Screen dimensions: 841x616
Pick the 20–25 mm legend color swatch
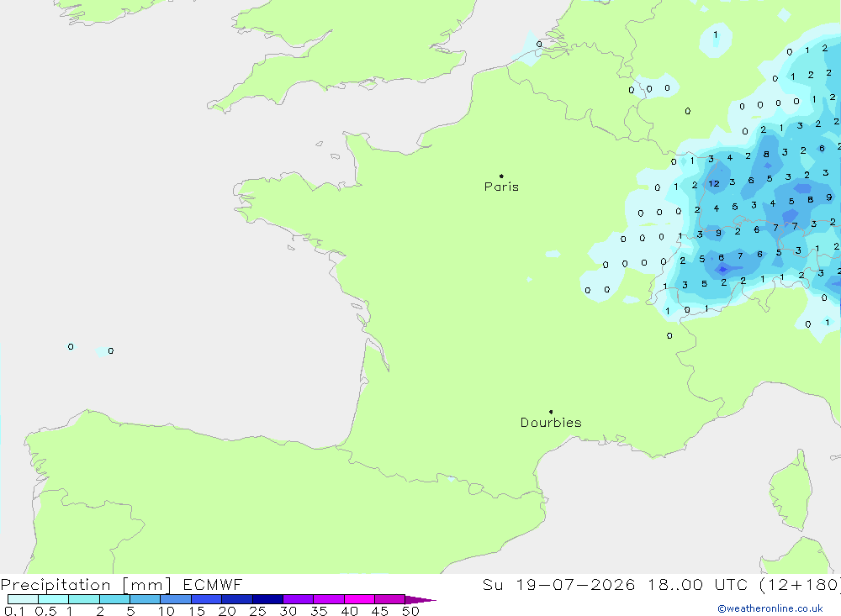[x=237, y=599]
